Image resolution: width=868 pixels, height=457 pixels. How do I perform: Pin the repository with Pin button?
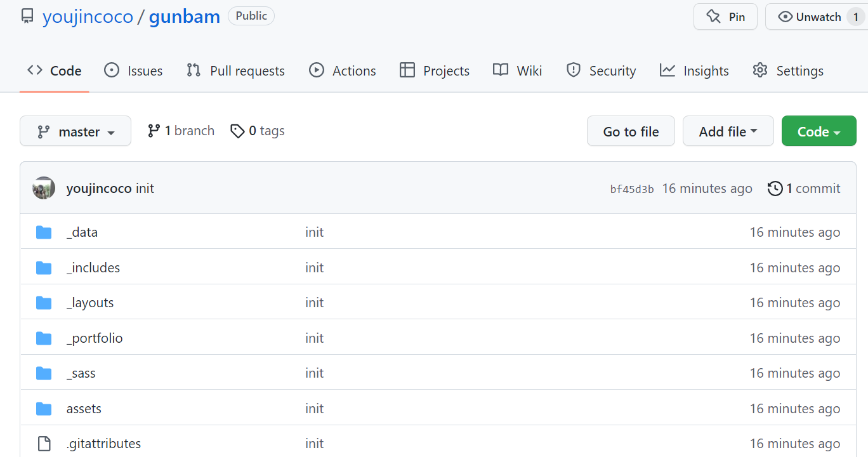tap(725, 17)
